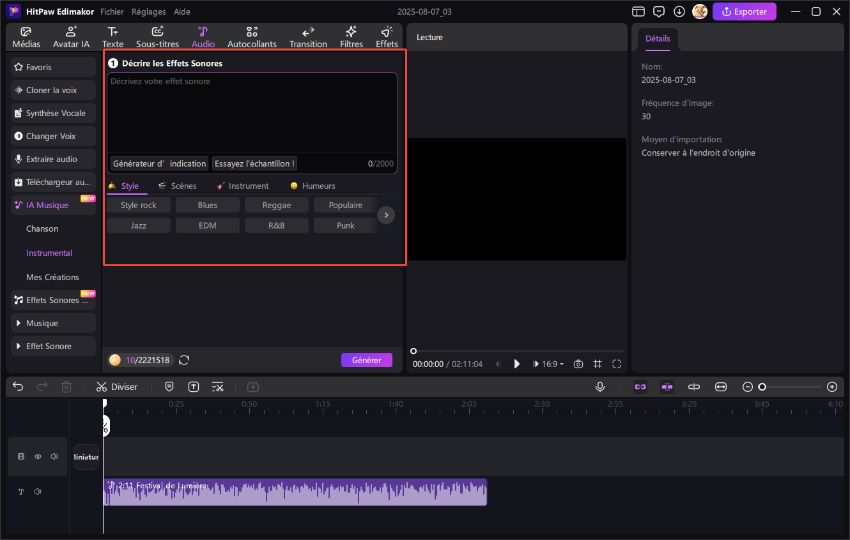Open Effets Sonores AI generator
The image size is (850, 540).
pyautogui.click(x=53, y=300)
